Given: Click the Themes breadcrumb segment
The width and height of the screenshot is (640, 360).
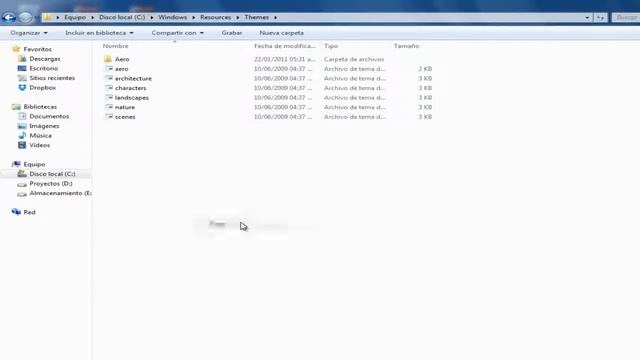Looking at the screenshot, I should (257, 17).
